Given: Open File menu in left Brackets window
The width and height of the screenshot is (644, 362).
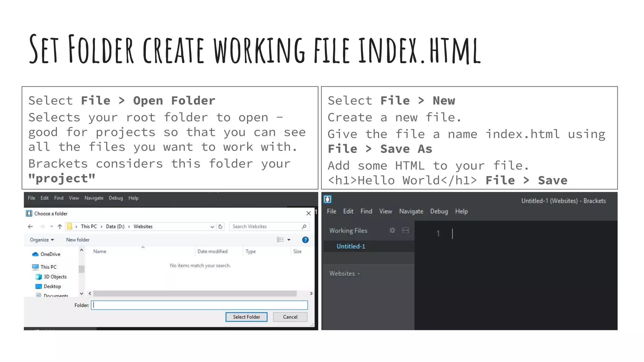Looking at the screenshot, I should (31, 198).
